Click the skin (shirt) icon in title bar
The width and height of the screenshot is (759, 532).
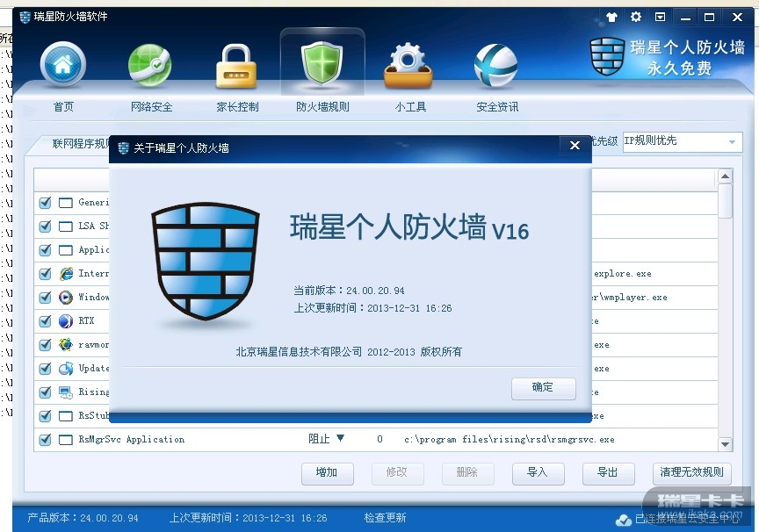coord(611,17)
